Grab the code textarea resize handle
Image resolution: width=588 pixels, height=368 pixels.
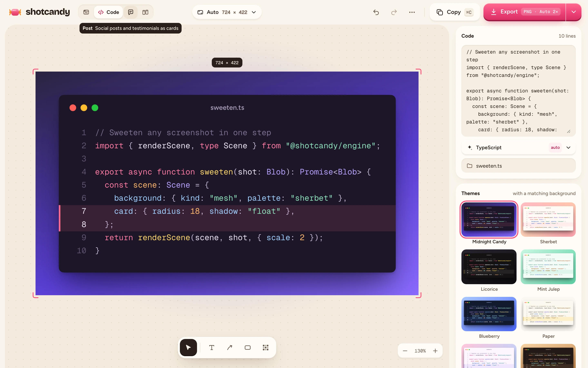tap(569, 131)
